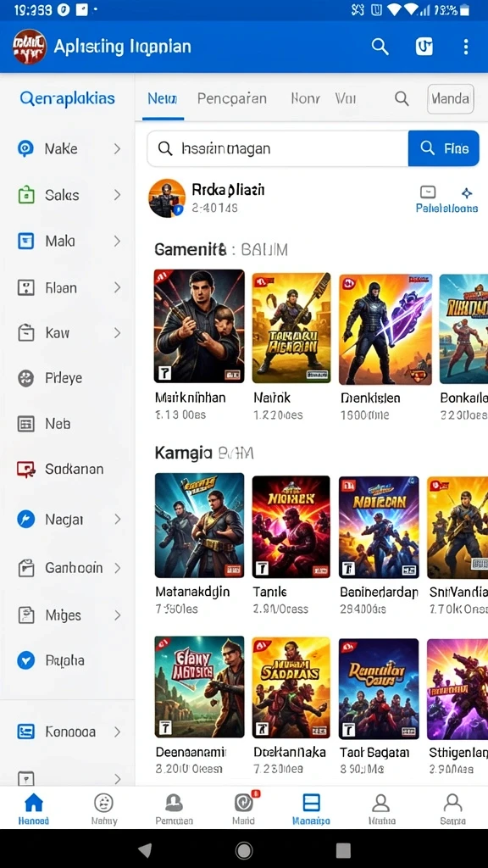Click the Fiban sidebar icon

pyautogui.click(x=26, y=288)
